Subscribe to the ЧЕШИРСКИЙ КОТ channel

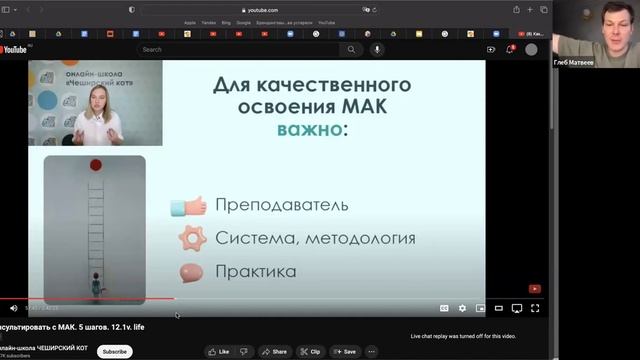click(x=115, y=351)
